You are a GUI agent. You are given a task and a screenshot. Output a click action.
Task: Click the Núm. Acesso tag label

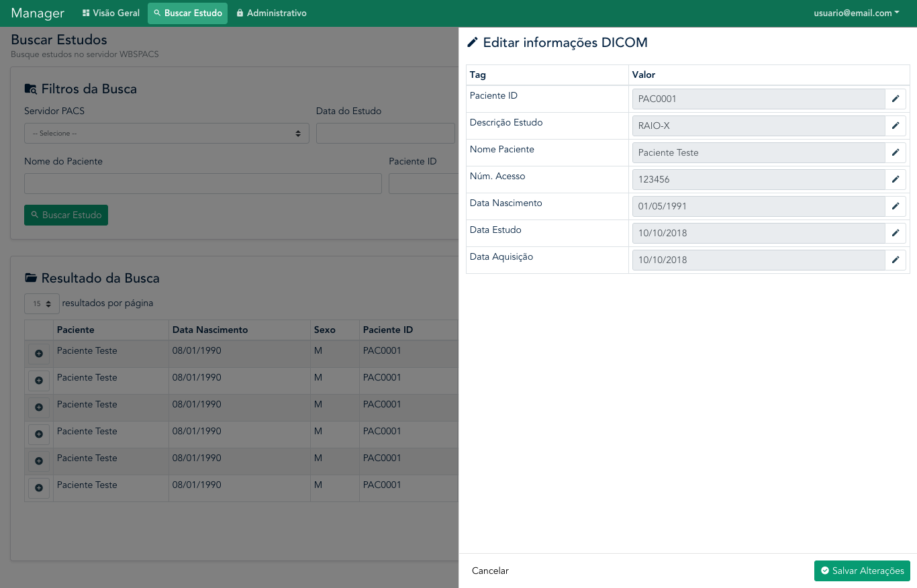(497, 176)
